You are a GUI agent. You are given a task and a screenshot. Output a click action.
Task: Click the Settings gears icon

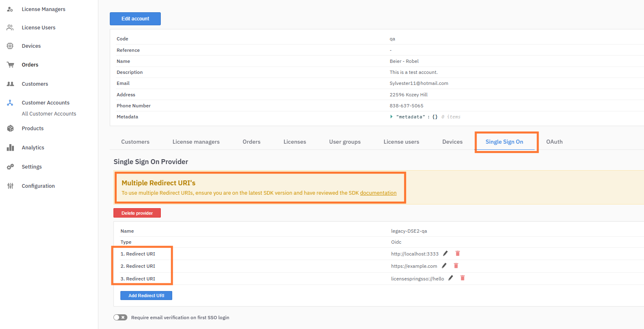coord(10,167)
